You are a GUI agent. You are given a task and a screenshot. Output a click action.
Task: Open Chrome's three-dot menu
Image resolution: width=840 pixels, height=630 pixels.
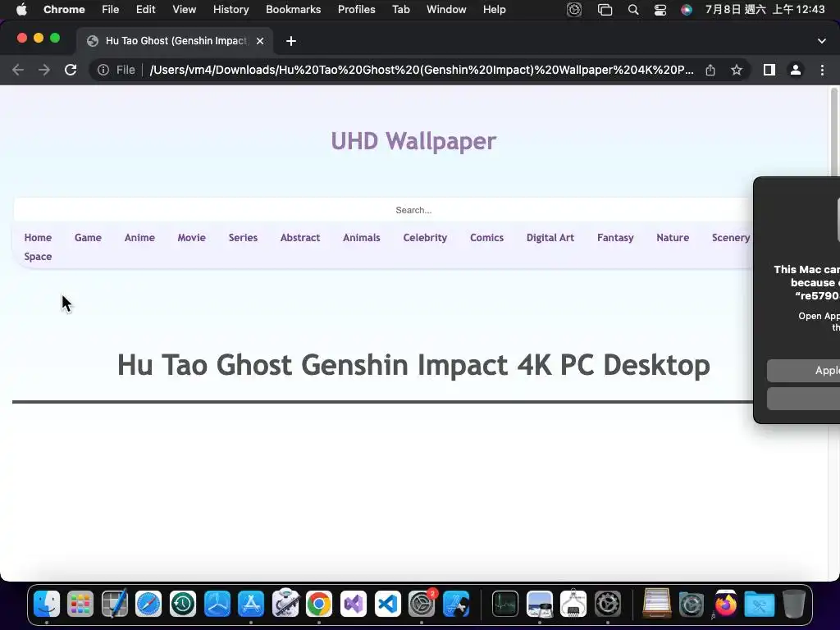point(822,71)
